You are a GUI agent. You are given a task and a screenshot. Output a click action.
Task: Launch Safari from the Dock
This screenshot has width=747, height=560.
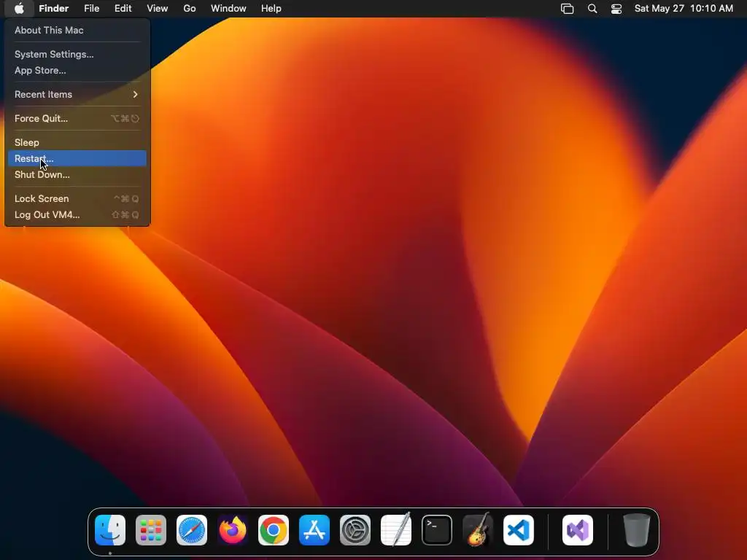[x=192, y=530]
